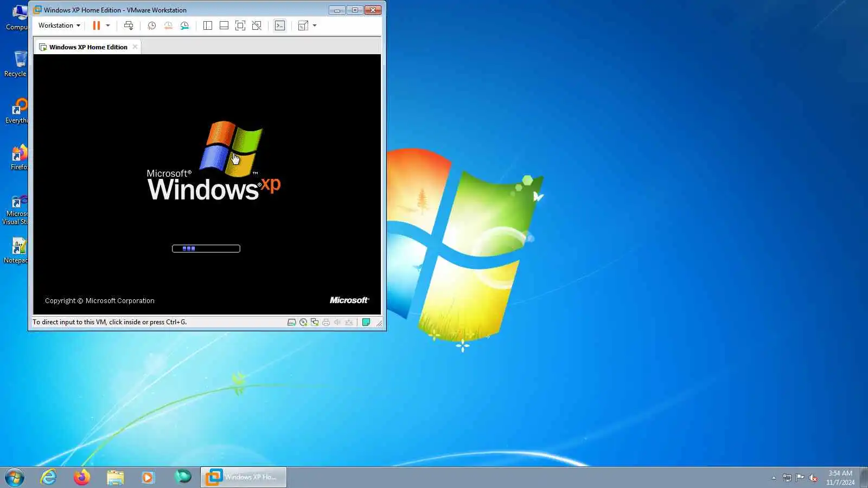Select the Recycle Bin desktop icon
The height and width of the screenshot is (488, 868).
16,64
